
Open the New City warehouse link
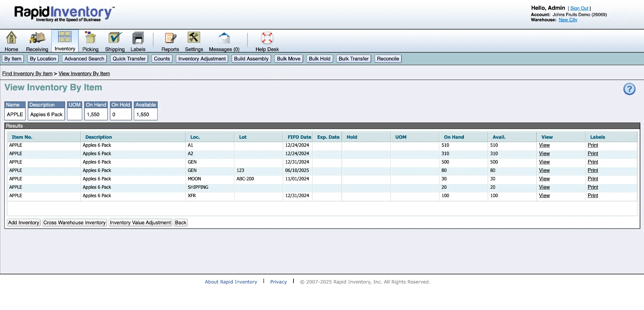(568, 20)
